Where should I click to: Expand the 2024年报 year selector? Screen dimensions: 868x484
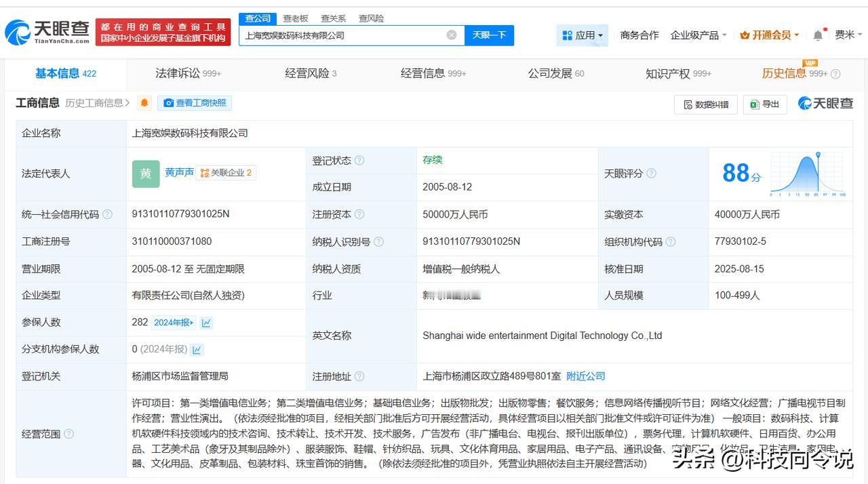(x=174, y=323)
